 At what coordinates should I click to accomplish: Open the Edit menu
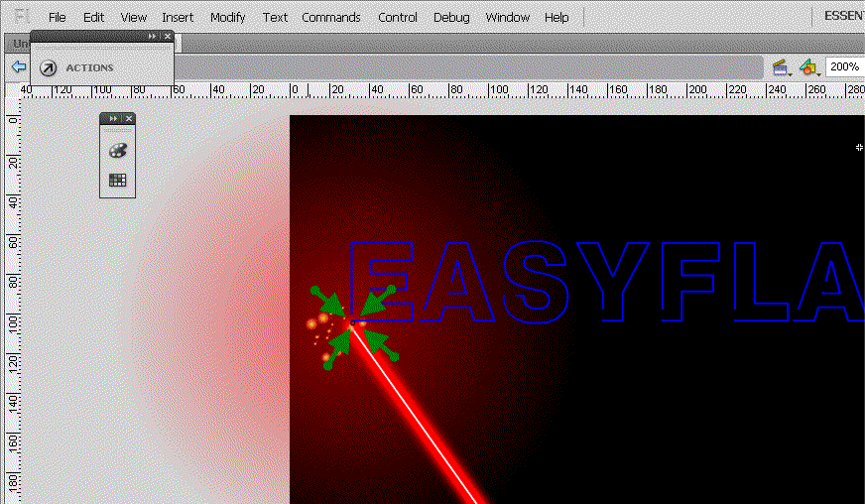93,17
